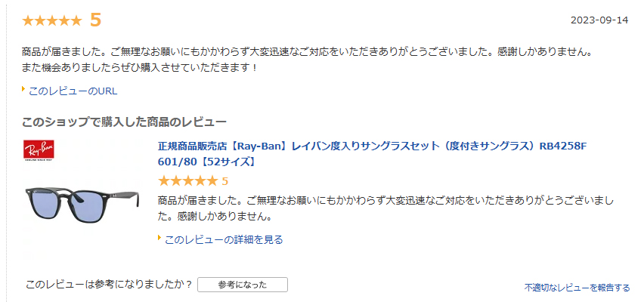This screenshot has height=302, width=644.
Task: Report review via 不適切なレビューを報告する
Action: click(x=577, y=288)
